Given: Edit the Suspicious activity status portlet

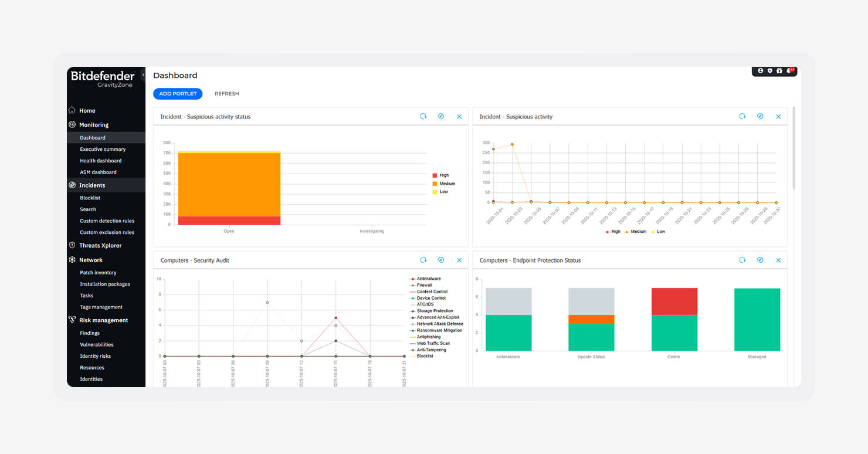Looking at the screenshot, I should click(x=441, y=117).
